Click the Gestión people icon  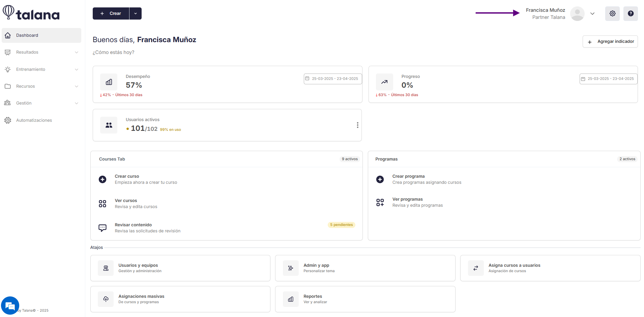[7, 103]
